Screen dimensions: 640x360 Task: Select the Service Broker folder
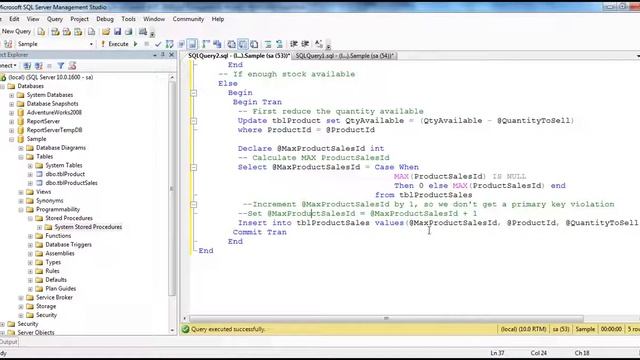tap(54, 298)
